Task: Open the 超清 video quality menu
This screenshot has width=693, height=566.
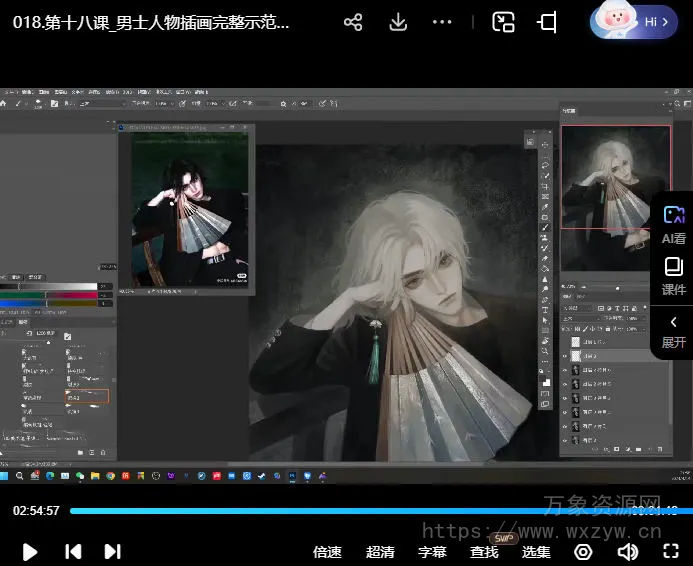Action: [x=380, y=551]
